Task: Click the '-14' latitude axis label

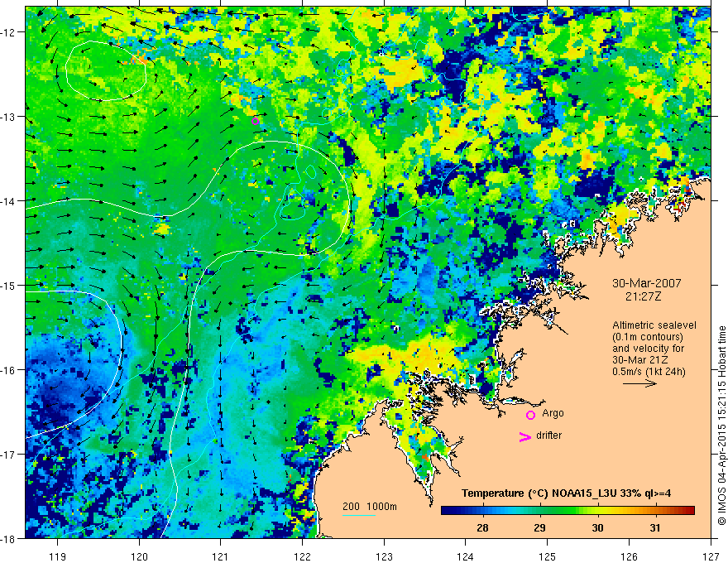Action: [8, 201]
